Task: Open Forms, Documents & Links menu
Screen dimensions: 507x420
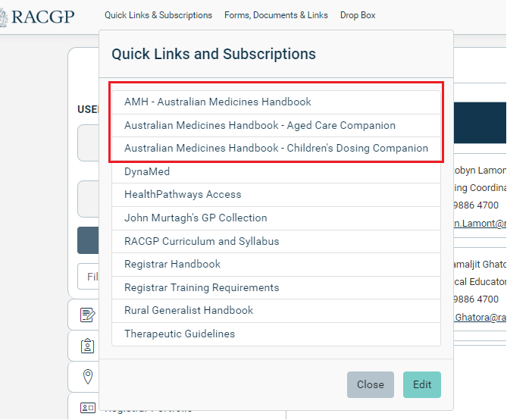Action: [276, 15]
